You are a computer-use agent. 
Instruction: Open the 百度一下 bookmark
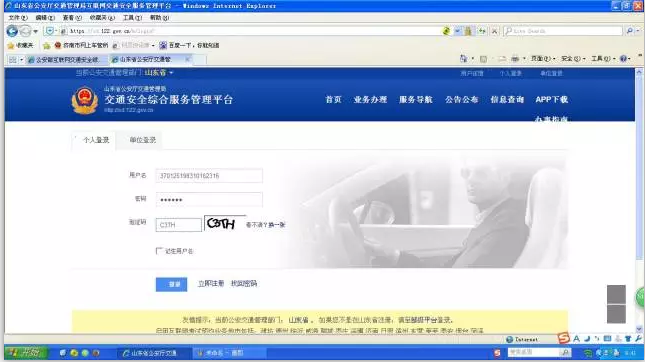(189, 45)
